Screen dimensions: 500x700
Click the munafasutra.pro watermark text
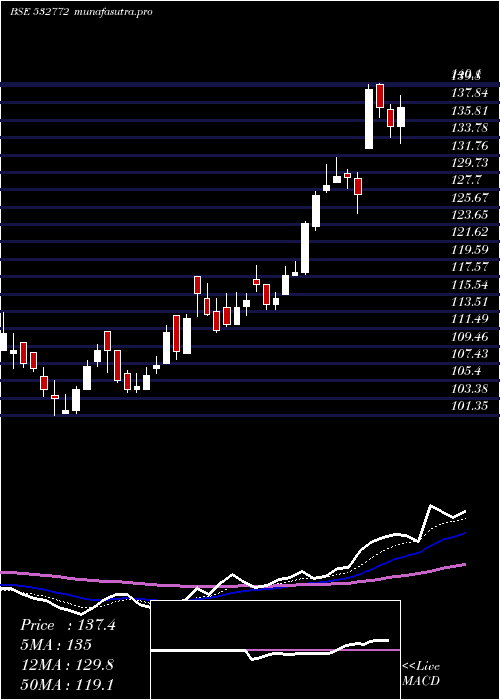coord(112,12)
